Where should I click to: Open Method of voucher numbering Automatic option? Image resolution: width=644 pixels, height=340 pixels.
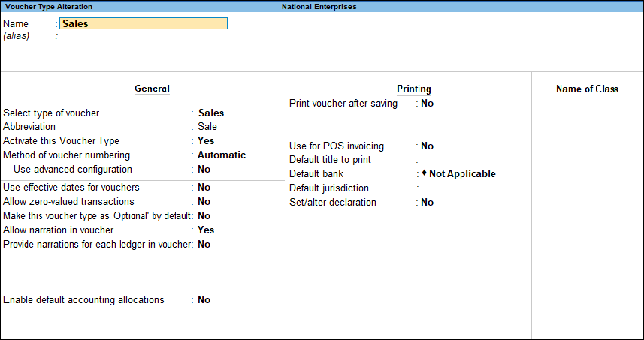[x=222, y=155]
